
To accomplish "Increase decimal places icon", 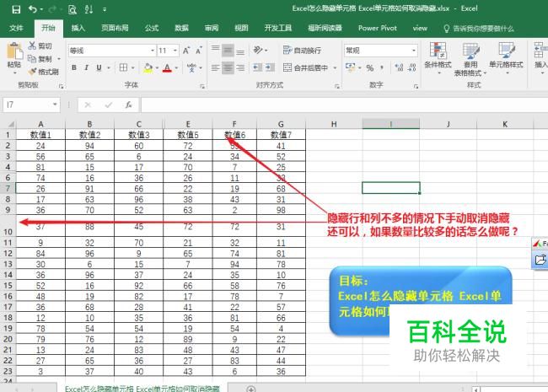I will pos(399,67).
